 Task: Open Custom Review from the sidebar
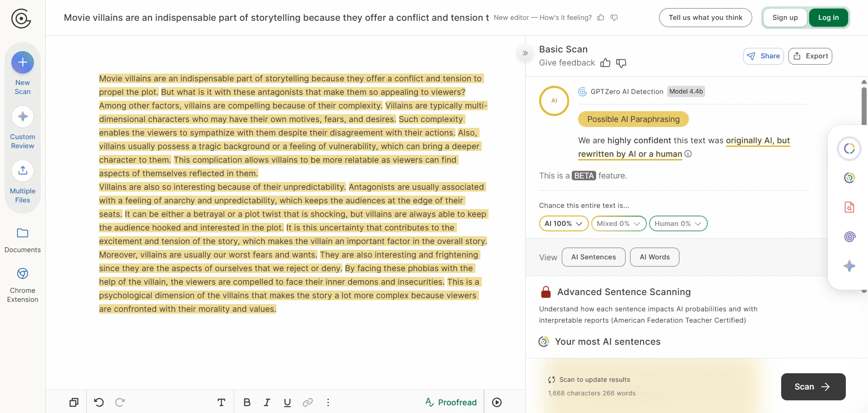point(23,117)
